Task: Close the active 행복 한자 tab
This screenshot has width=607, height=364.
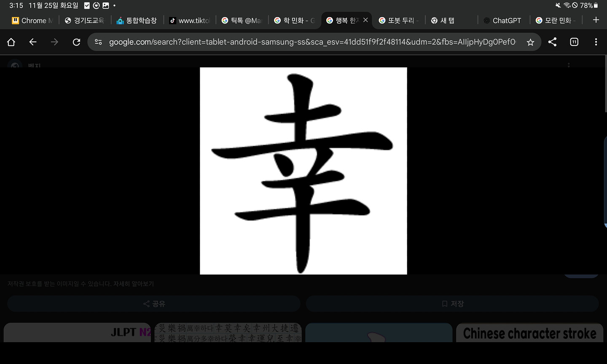Action: pyautogui.click(x=365, y=20)
